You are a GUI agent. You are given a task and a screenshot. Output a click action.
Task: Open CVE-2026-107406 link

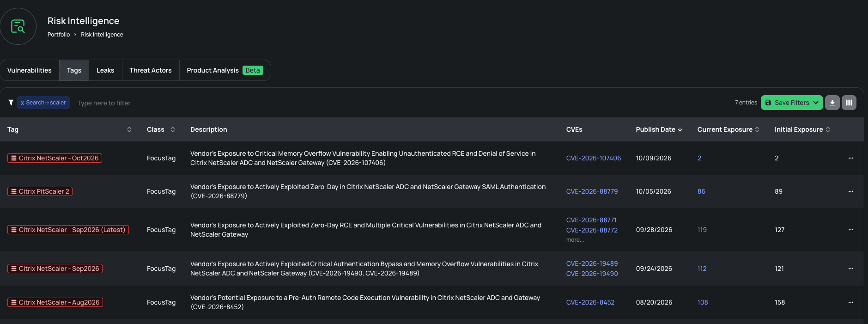[x=594, y=158]
